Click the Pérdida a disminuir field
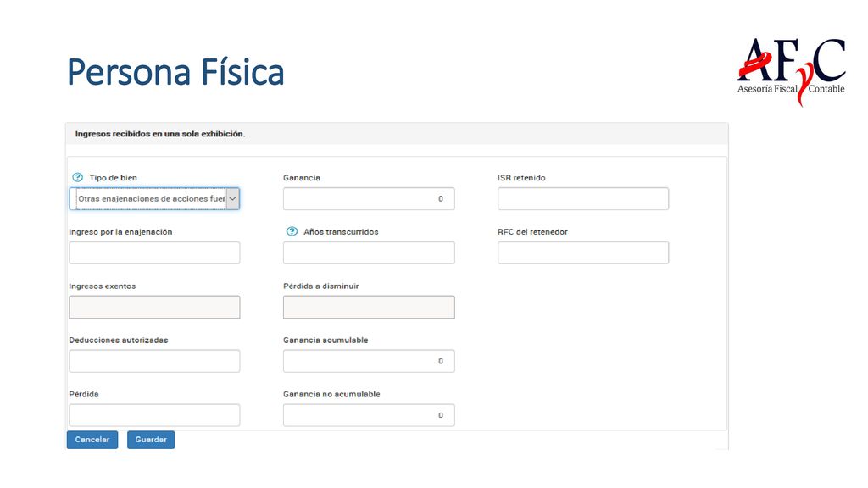This screenshot has height=488, width=868. point(370,307)
